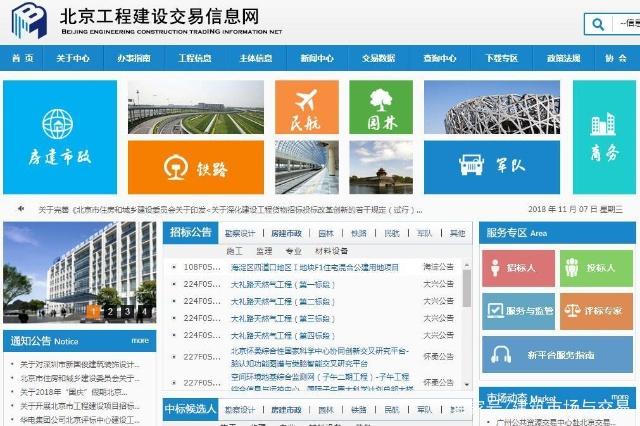The width and height of the screenshot is (640, 426).
Task: Open the 园林 tree tile
Action: [x=381, y=107]
